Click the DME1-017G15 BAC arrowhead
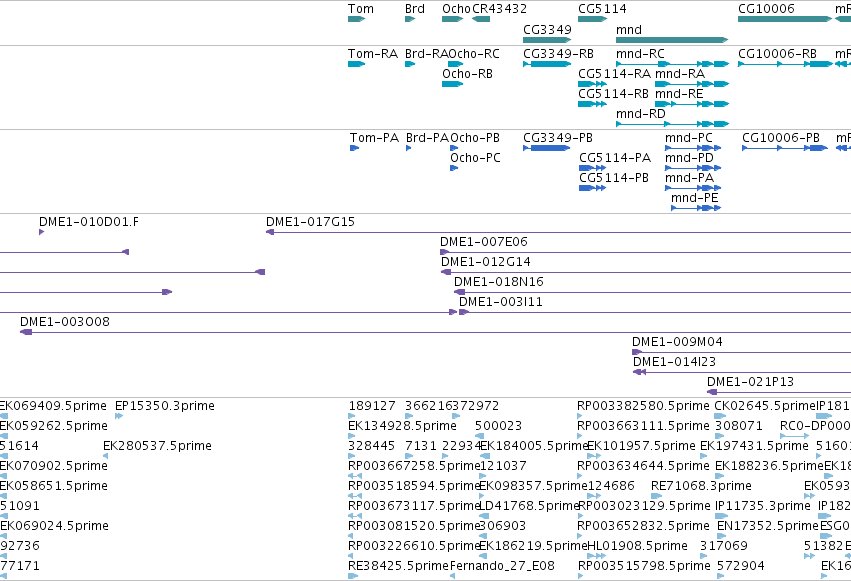Viewport: 851px width, 581px height. (270, 232)
